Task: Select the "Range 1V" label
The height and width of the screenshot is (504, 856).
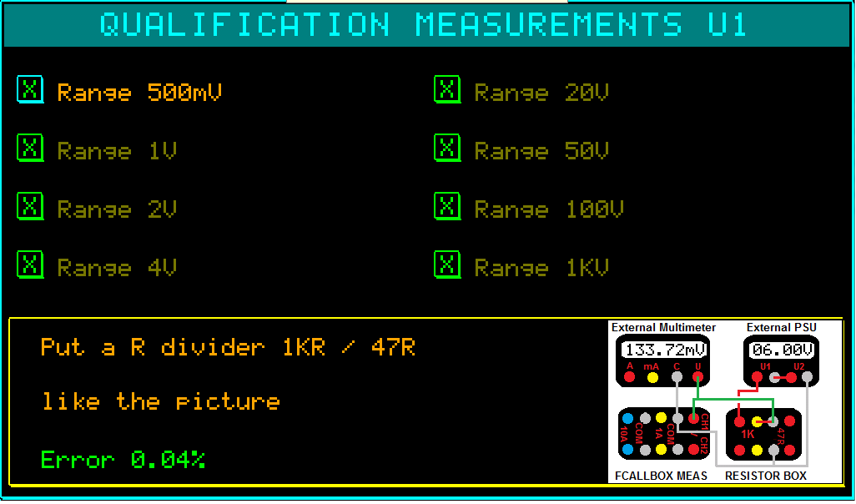Action: [x=117, y=151]
